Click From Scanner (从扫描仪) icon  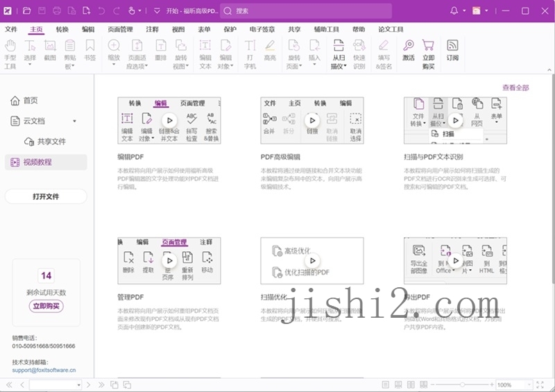[339, 46]
